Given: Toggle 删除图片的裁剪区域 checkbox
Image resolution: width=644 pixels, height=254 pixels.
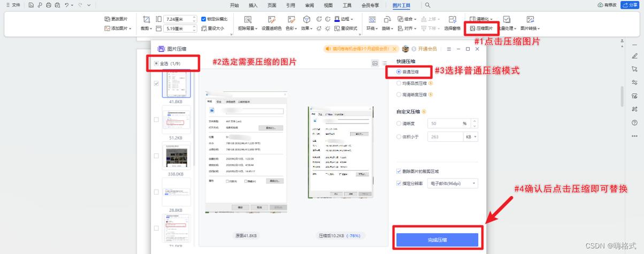Looking at the screenshot, I should tap(399, 171).
